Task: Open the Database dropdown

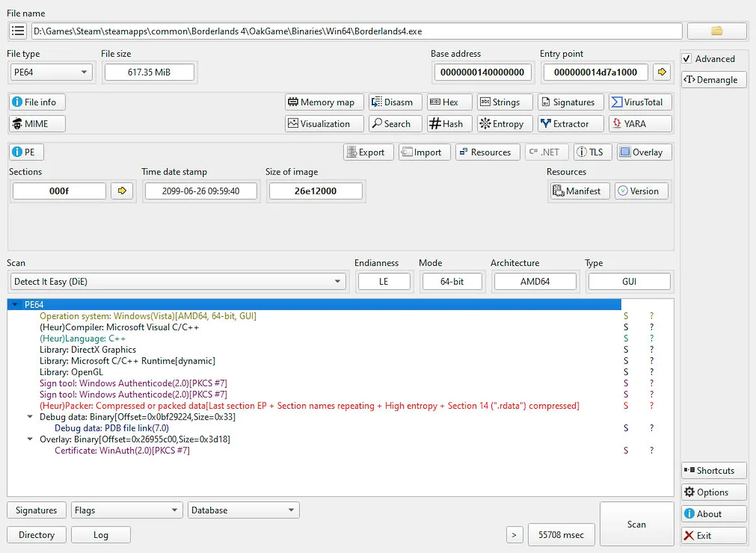Action: [244, 510]
